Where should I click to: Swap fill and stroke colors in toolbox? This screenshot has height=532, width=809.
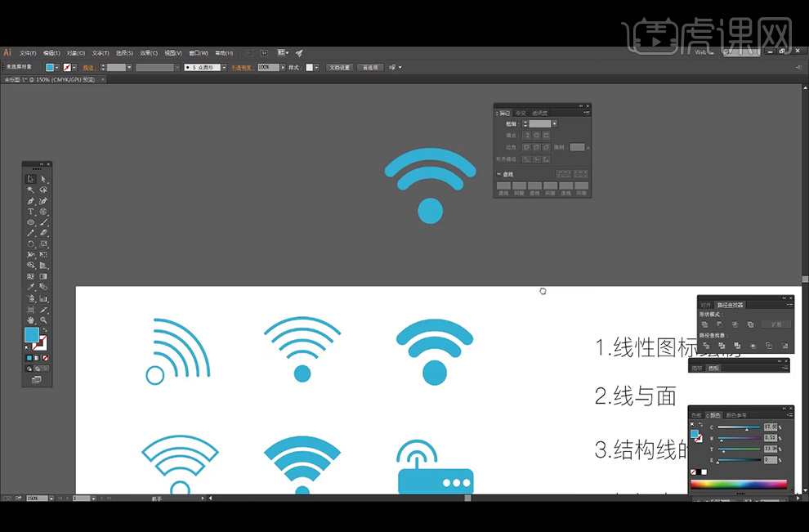(45, 329)
